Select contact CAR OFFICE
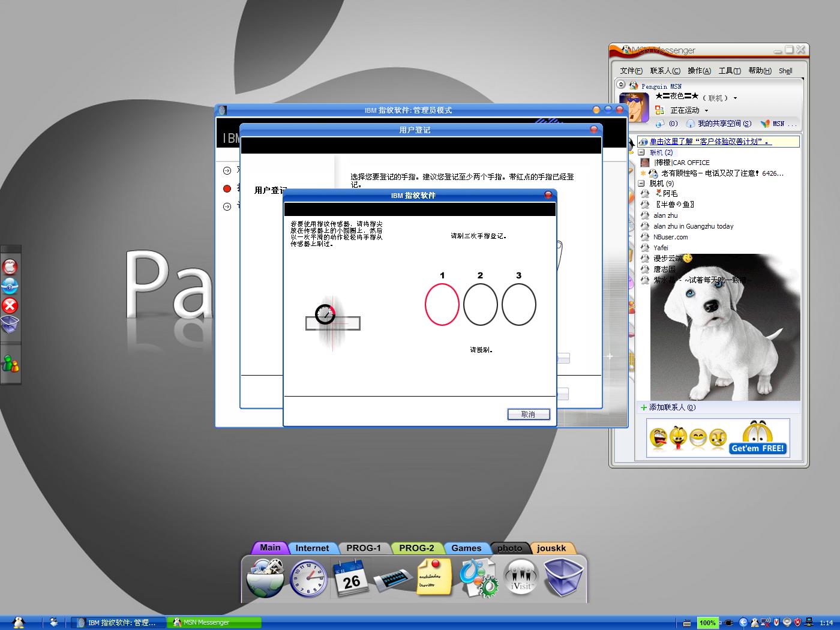Screen dimensions: 840x630 coord(682,163)
